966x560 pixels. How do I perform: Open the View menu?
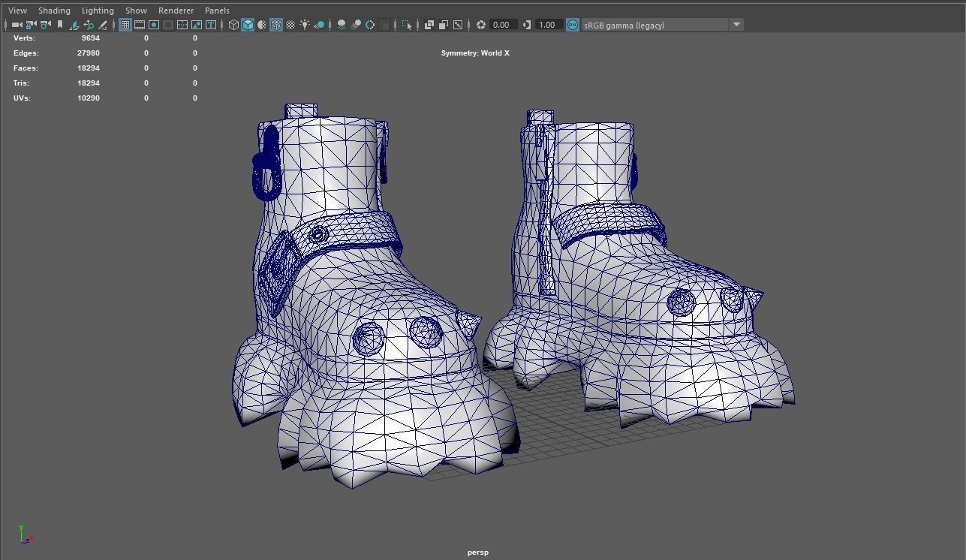click(17, 11)
